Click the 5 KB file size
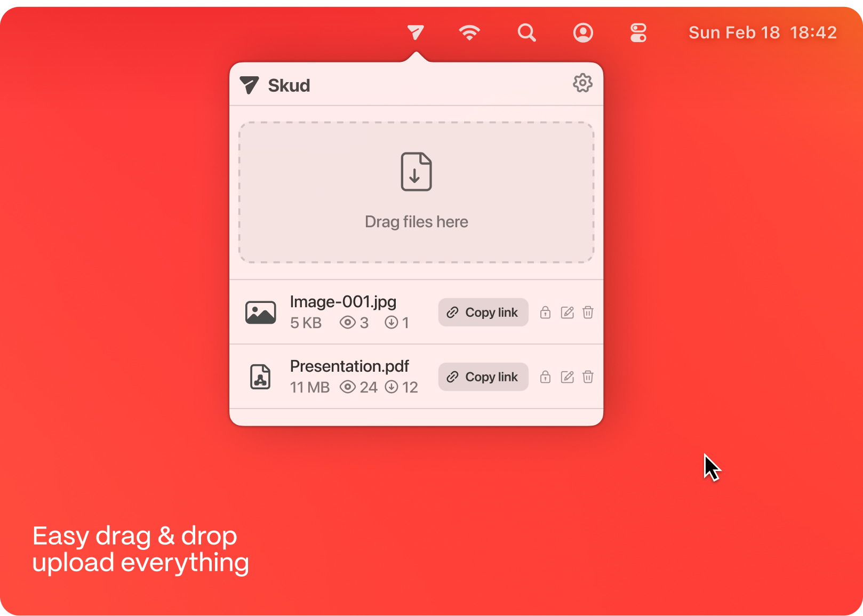The width and height of the screenshot is (863, 616). [x=306, y=323]
